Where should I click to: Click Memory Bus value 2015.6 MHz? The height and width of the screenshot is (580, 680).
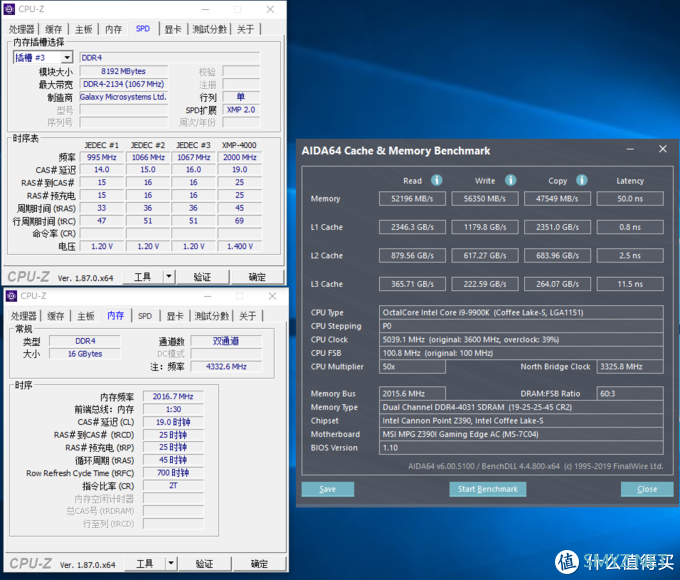tap(412, 393)
